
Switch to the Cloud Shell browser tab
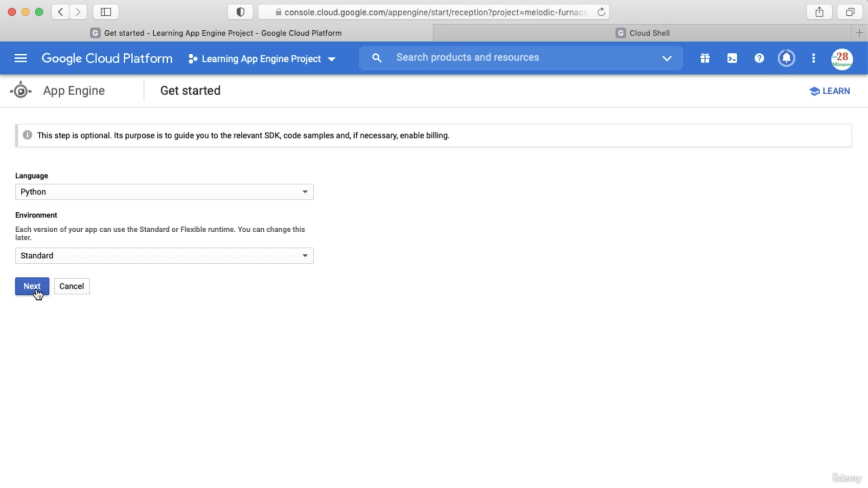642,33
